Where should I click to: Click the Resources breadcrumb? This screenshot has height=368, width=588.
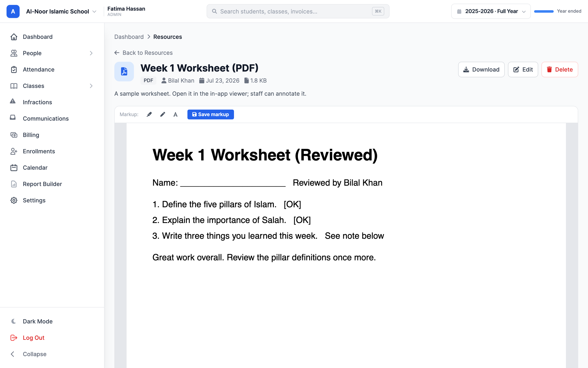click(167, 37)
